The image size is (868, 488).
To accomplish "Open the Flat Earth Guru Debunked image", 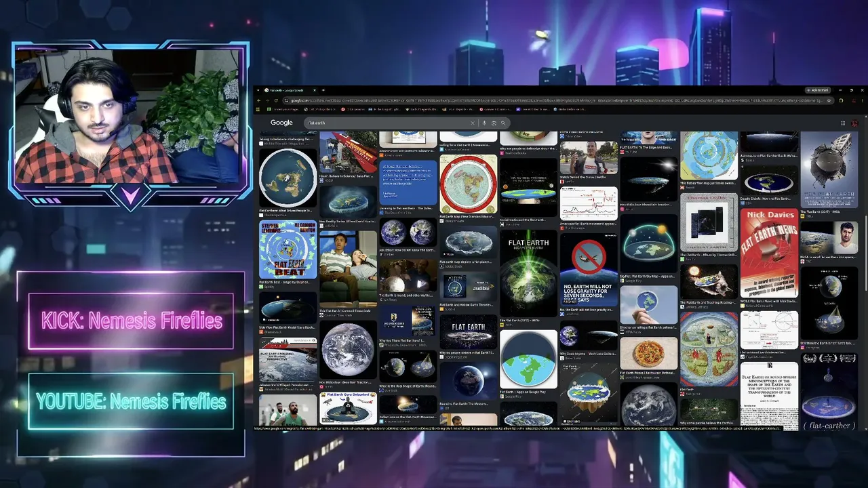I will (x=348, y=408).
